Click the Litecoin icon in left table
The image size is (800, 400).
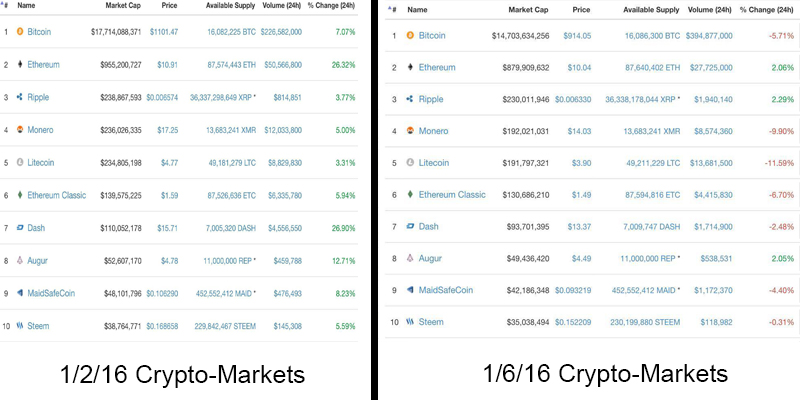pos(20,162)
